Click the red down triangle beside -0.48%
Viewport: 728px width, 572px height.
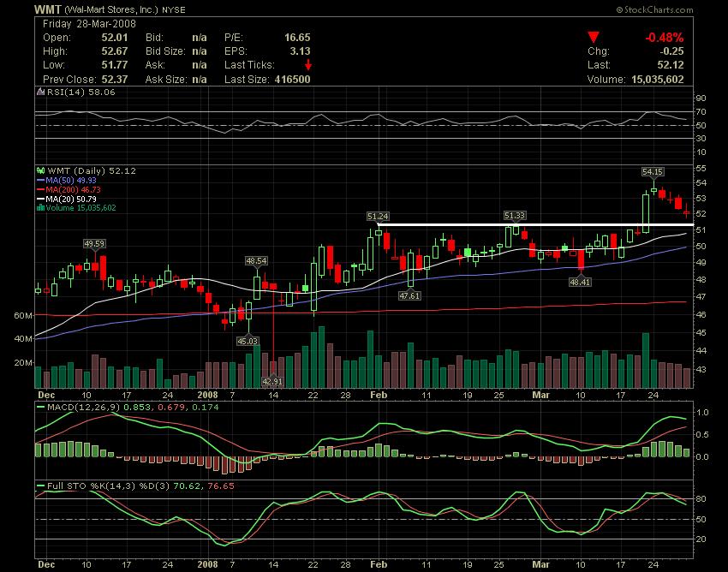pyautogui.click(x=594, y=37)
